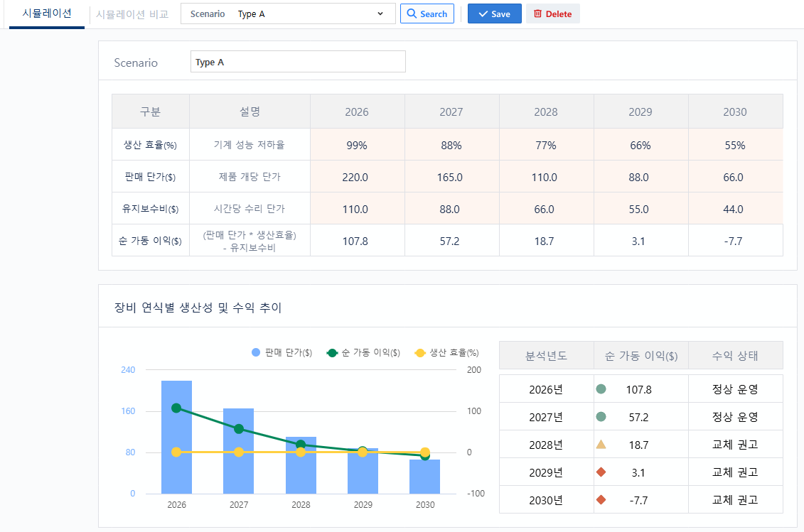Screen dimensions: 804x532
Task: Click the Search magnifier icon
Action: pyautogui.click(x=411, y=13)
